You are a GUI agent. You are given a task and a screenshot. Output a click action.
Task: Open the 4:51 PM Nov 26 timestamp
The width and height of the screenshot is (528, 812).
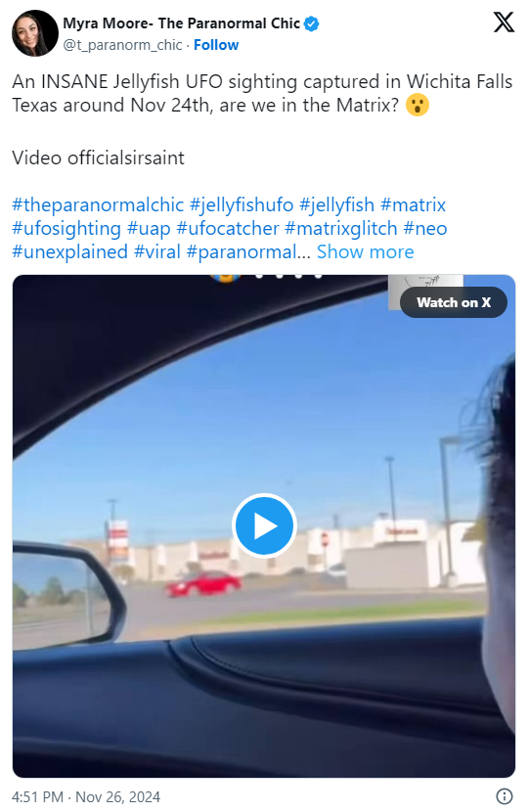(86, 796)
